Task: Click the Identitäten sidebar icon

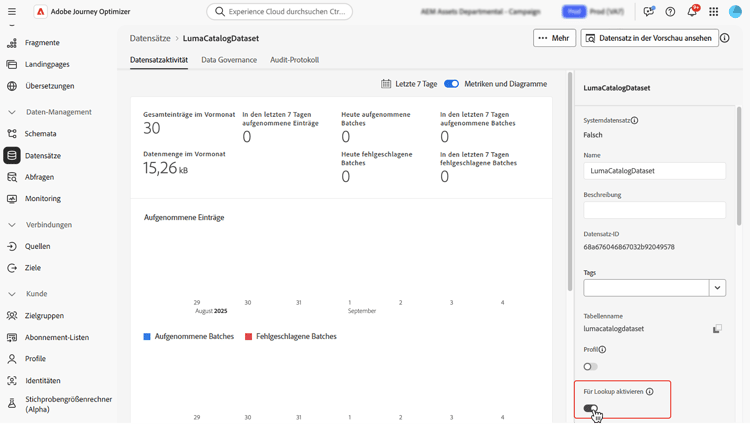Action: tap(12, 381)
